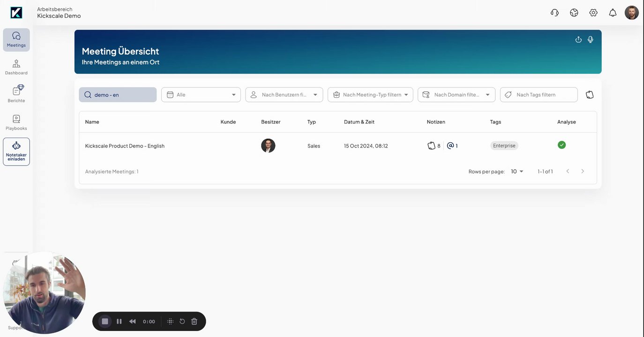Go to next page arrow
The width and height of the screenshot is (644, 337).
point(583,171)
